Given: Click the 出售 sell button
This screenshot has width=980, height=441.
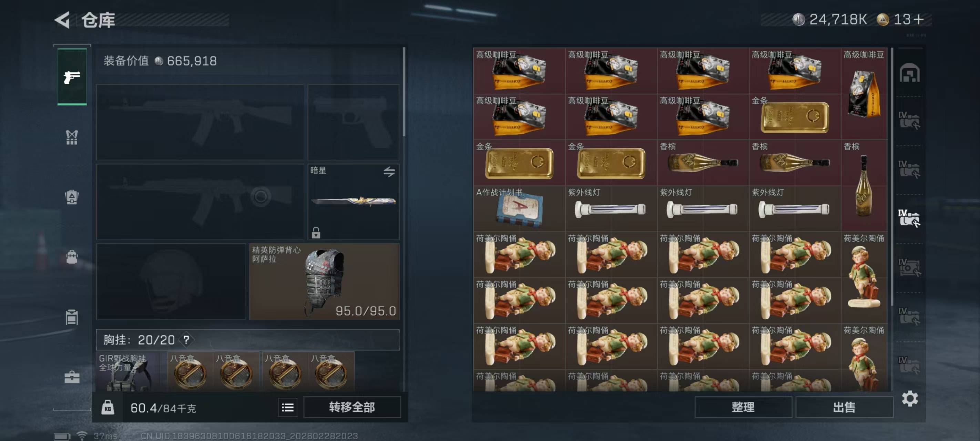Looking at the screenshot, I should (x=844, y=408).
